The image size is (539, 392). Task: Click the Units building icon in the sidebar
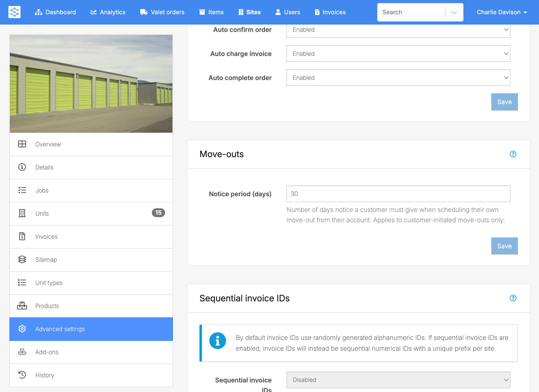click(22, 213)
